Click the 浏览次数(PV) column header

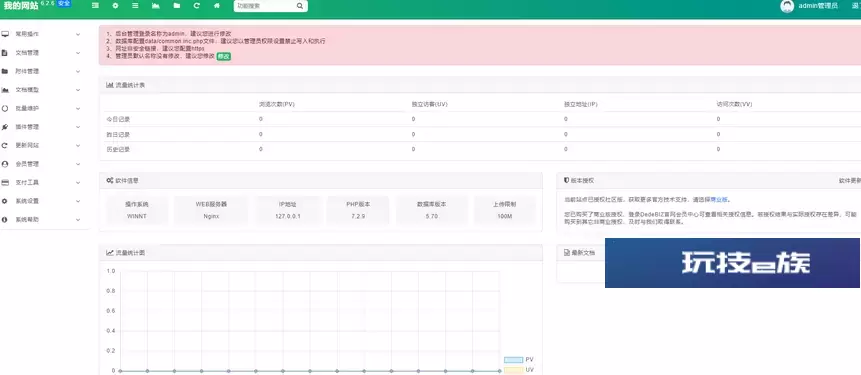point(277,104)
